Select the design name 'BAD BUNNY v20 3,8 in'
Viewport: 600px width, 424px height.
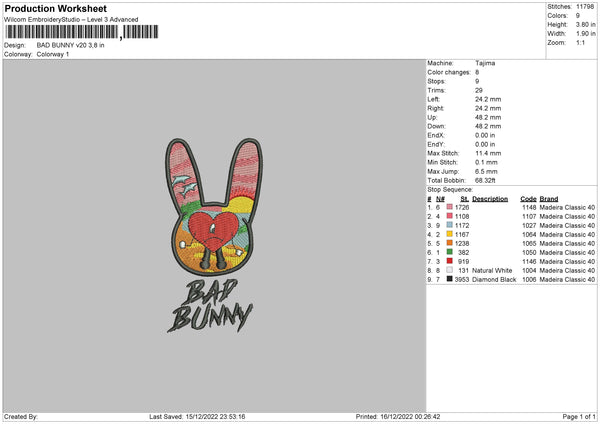pyautogui.click(x=70, y=45)
